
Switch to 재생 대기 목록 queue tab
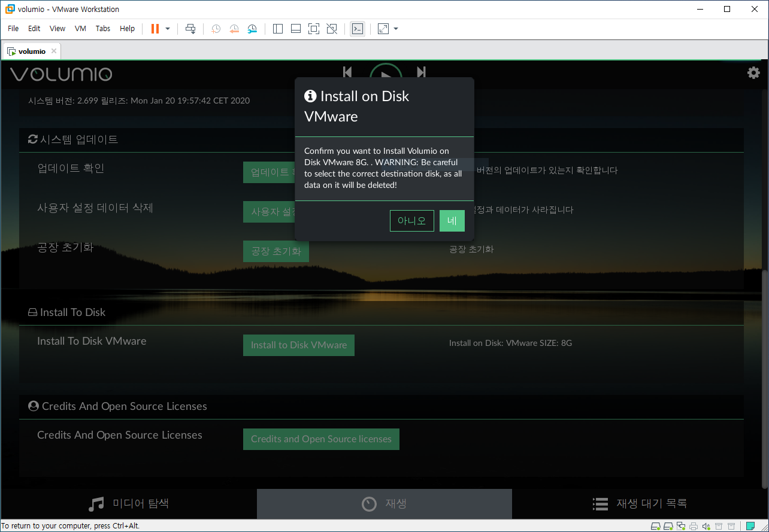click(640, 504)
